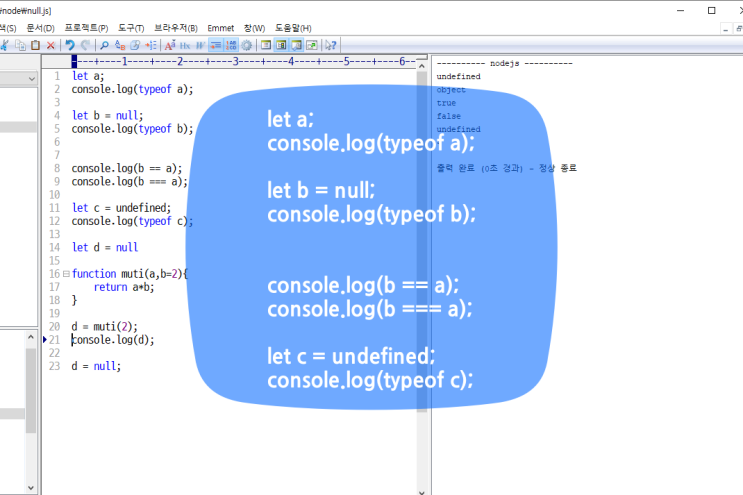Click code 'console.log(b == a);'

(x=127, y=168)
